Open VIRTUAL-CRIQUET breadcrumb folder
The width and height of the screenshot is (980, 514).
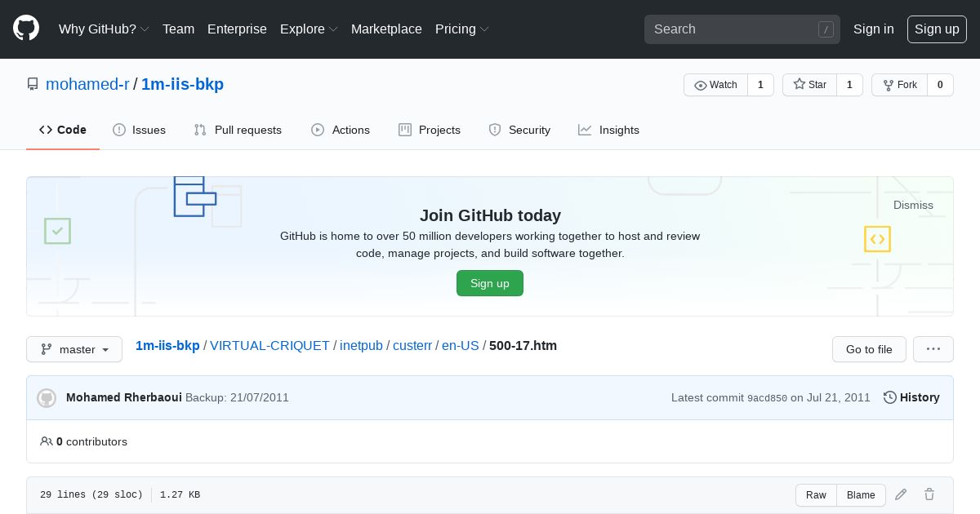tap(269, 345)
